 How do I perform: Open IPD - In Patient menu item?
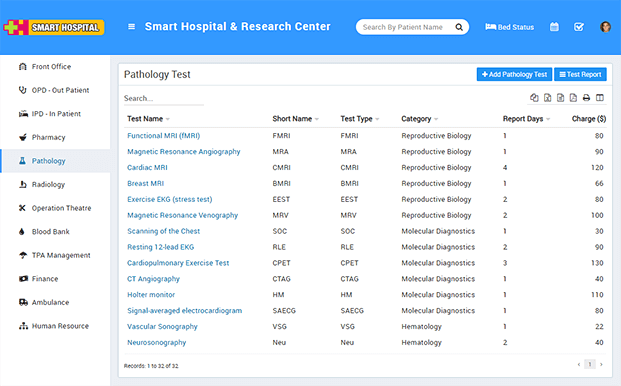[55, 114]
